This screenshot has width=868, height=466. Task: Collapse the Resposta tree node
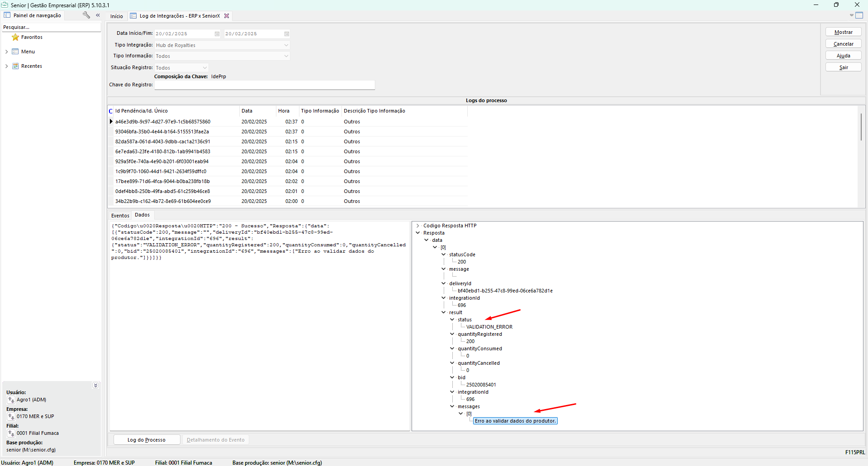click(x=417, y=233)
